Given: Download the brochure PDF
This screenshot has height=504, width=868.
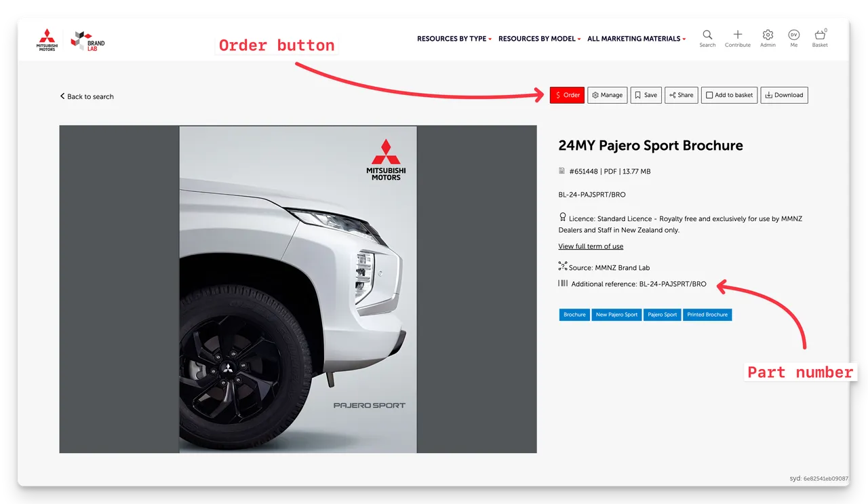Looking at the screenshot, I should click(x=784, y=95).
